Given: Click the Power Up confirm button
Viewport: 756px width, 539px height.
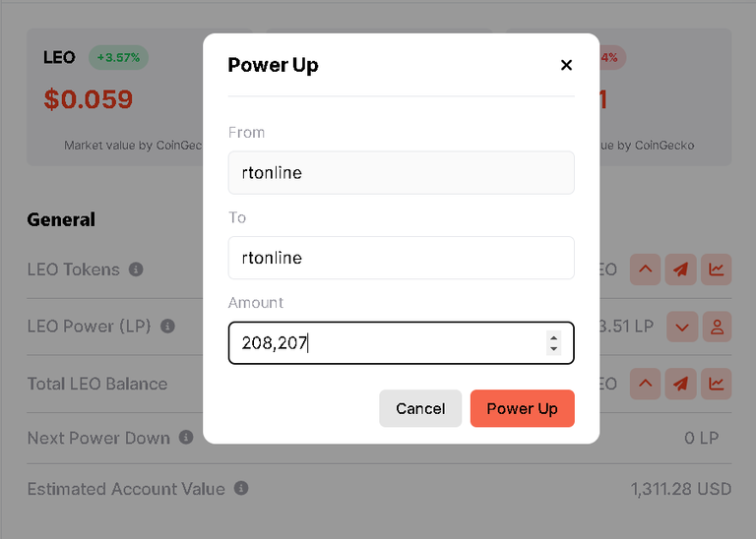Looking at the screenshot, I should point(522,408).
